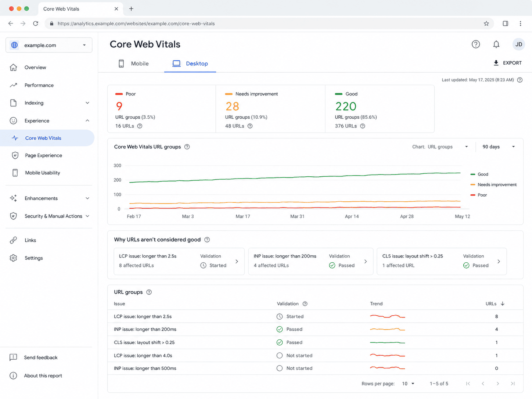Go back in browser history

pos(11,24)
